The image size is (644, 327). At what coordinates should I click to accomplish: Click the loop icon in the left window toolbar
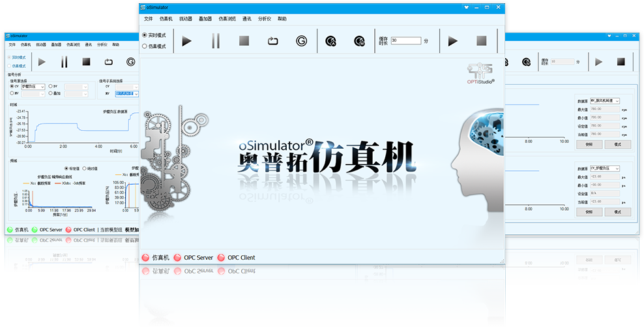tap(108, 62)
